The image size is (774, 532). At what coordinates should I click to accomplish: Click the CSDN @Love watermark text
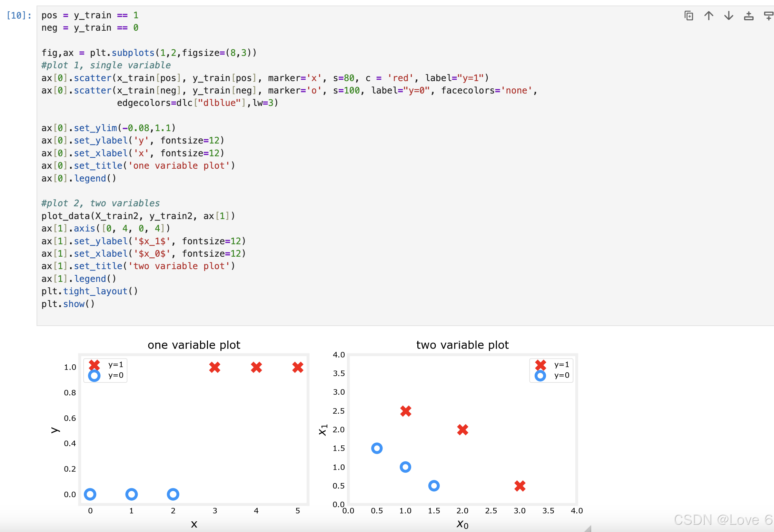[x=723, y=520]
